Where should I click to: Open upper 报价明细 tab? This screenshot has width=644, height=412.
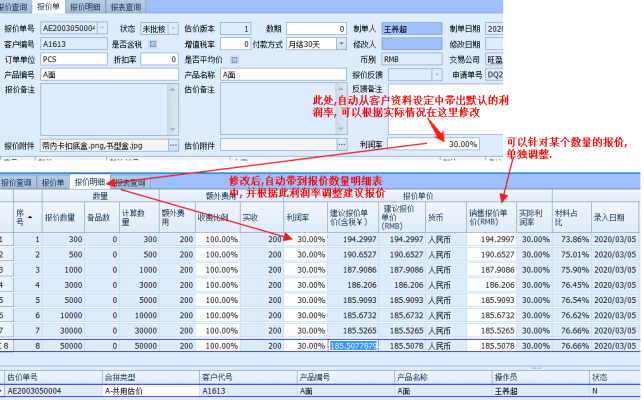[x=85, y=7]
